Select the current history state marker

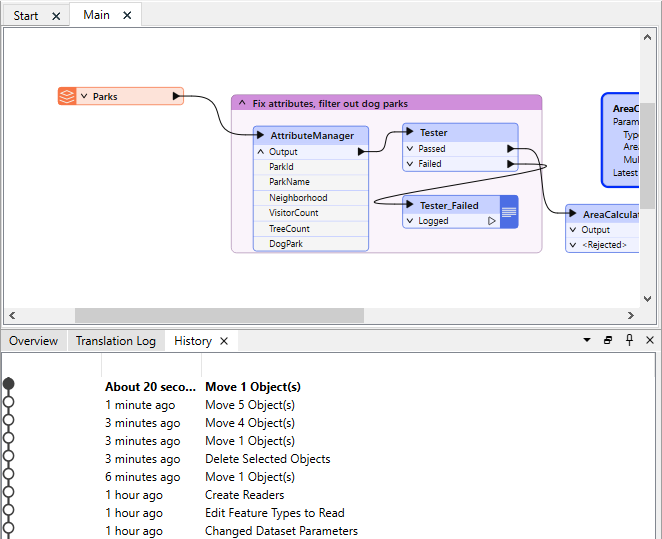click(x=9, y=384)
